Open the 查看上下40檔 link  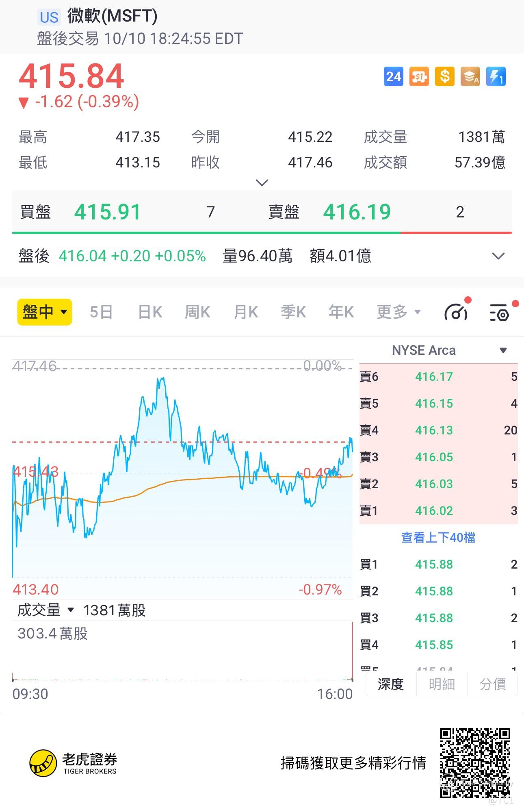tap(438, 538)
